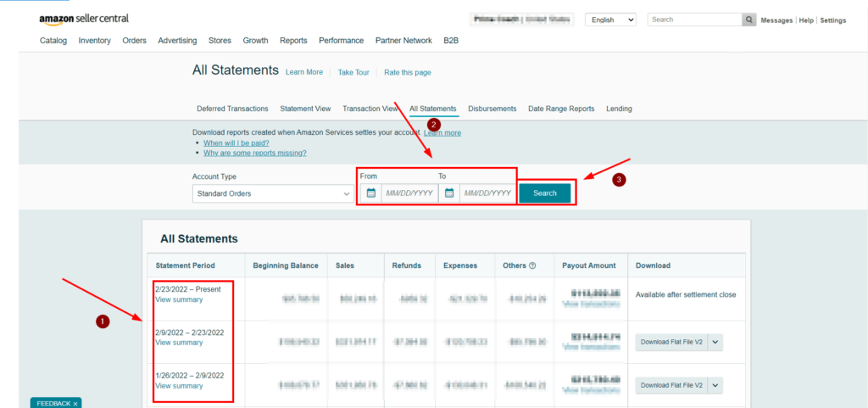The width and height of the screenshot is (868, 408).
Task: Click the Take Tour link
Action: (x=353, y=72)
